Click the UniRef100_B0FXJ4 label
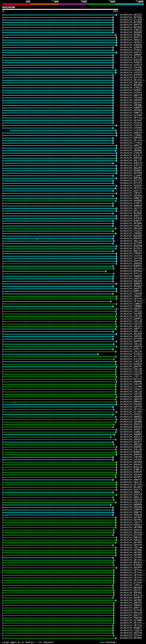This screenshot has height=644, width=146. [131, 273]
